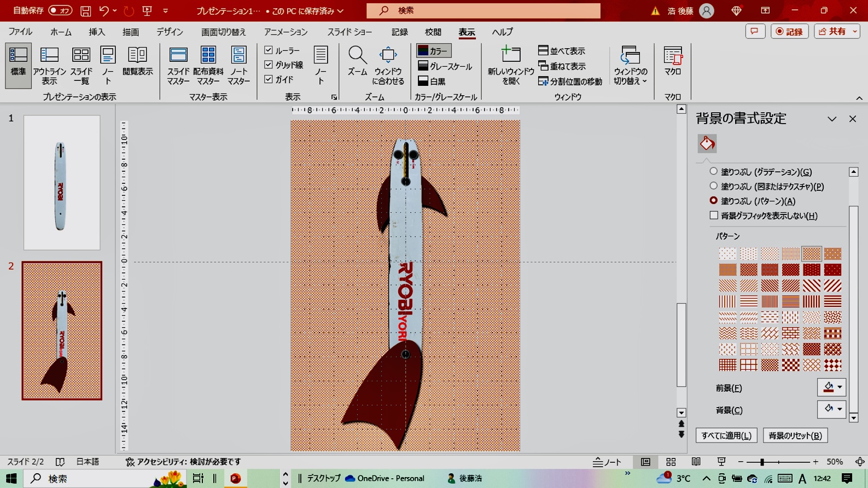Click アクセシビリティ: 検討が必要です status
Image resolution: width=868 pixels, height=488 pixels.
tap(183, 462)
